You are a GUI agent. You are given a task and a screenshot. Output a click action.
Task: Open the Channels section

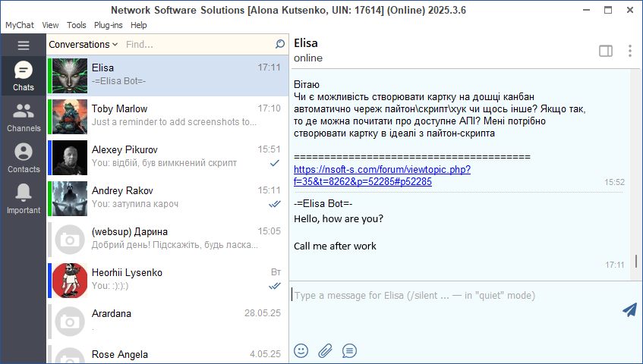pos(23,118)
